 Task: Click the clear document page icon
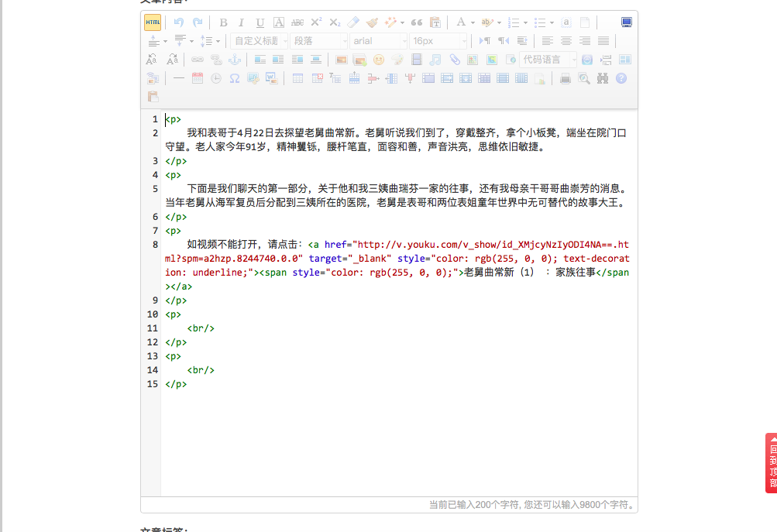tap(585, 22)
